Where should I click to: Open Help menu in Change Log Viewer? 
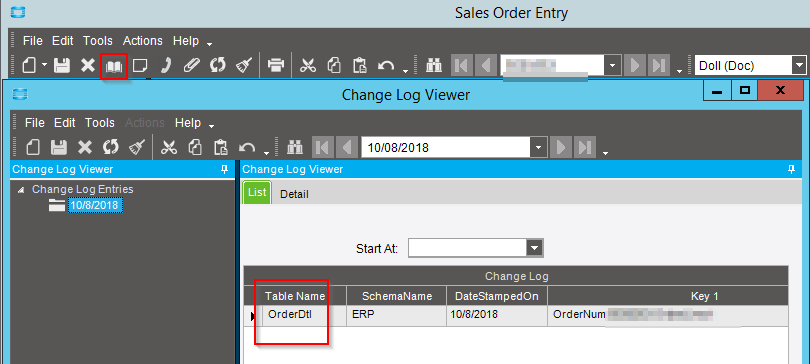[x=188, y=123]
